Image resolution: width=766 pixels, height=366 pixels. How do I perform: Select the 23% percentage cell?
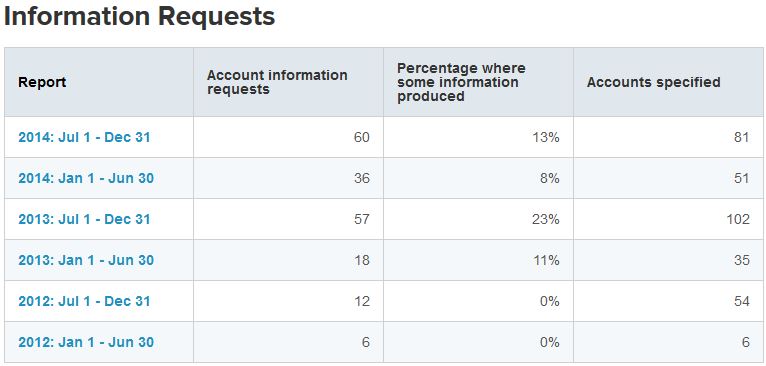478,219
